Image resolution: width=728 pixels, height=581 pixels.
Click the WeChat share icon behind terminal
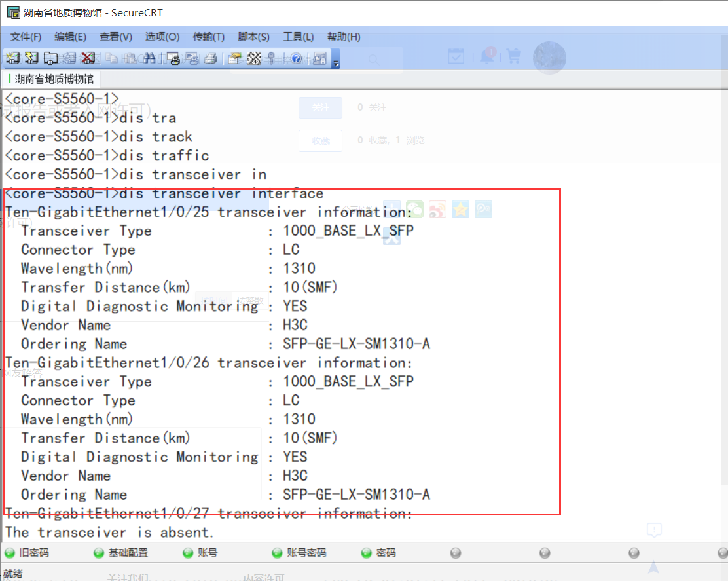coord(414,210)
